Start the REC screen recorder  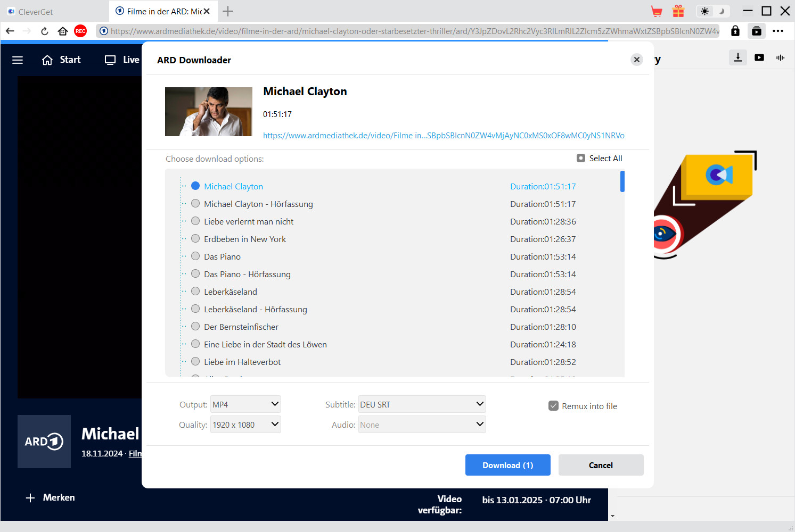tap(80, 31)
